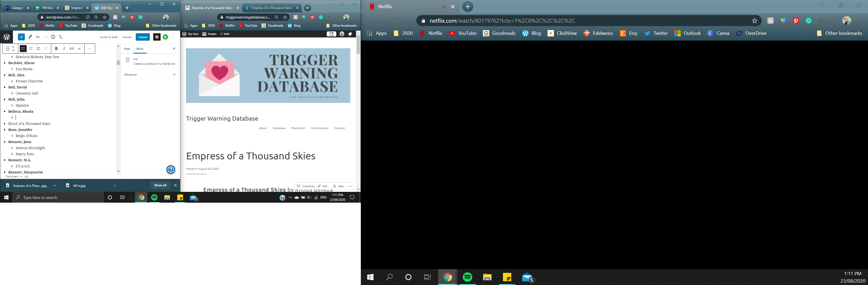
Task: Open dropdown arrow beside All In.jpg download
Action: click(x=115, y=186)
